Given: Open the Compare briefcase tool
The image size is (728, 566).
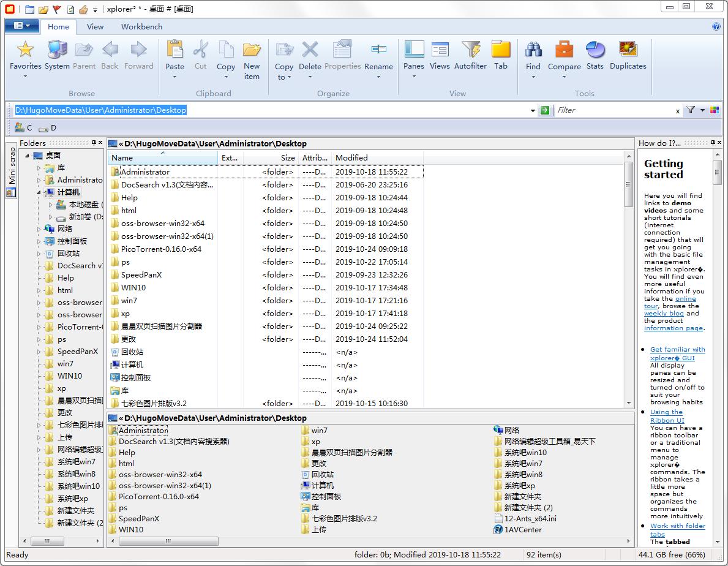Looking at the screenshot, I should (x=564, y=50).
